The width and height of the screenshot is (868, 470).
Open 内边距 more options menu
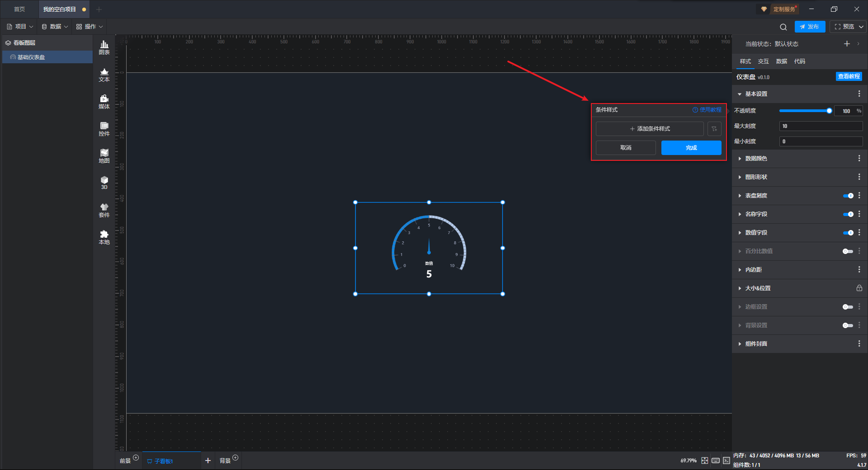859,269
